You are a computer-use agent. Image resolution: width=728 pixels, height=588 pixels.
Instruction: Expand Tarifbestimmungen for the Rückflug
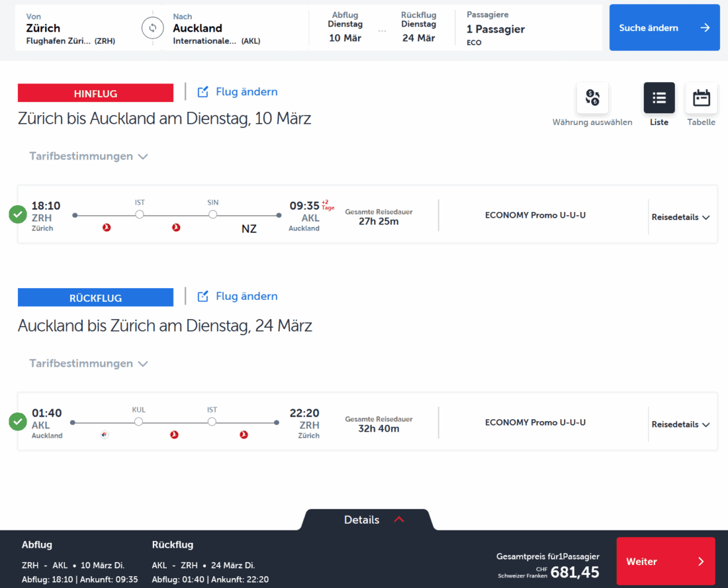coord(88,364)
